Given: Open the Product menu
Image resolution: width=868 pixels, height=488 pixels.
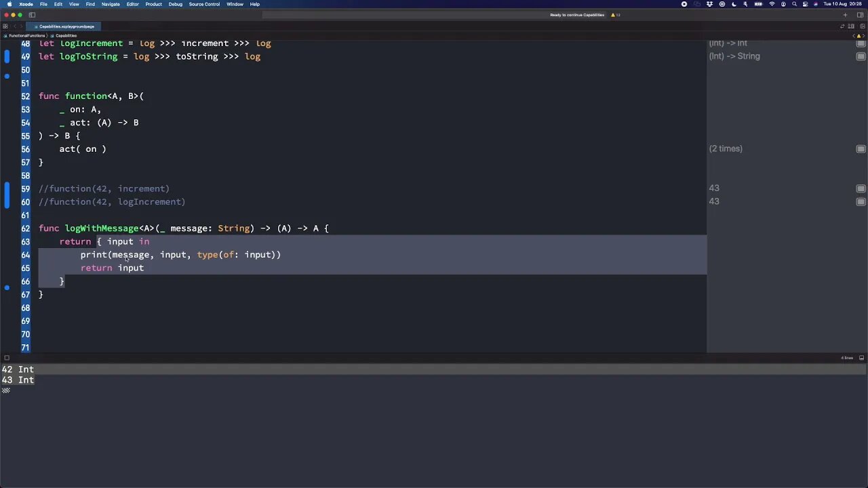Looking at the screenshot, I should tap(154, 4).
